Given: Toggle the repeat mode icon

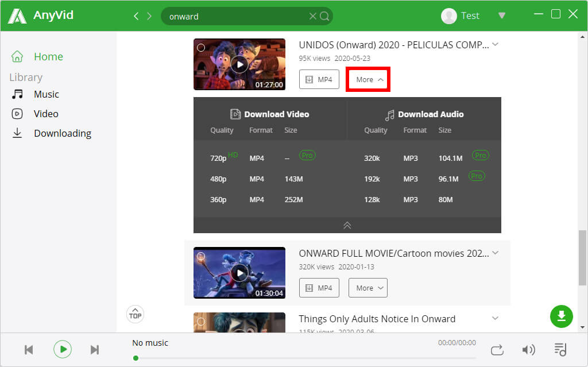Looking at the screenshot, I should coord(497,350).
